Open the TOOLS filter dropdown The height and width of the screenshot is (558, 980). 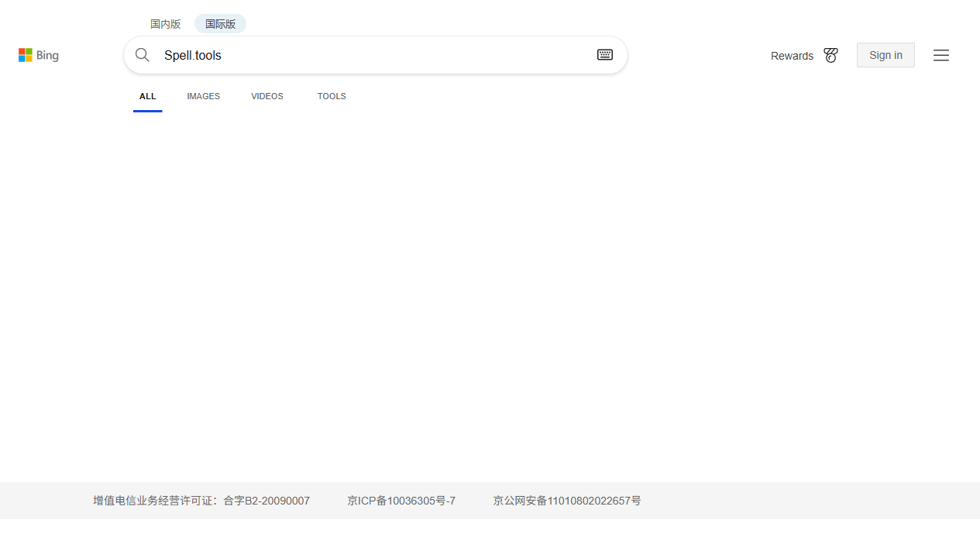(x=332, y=97)
